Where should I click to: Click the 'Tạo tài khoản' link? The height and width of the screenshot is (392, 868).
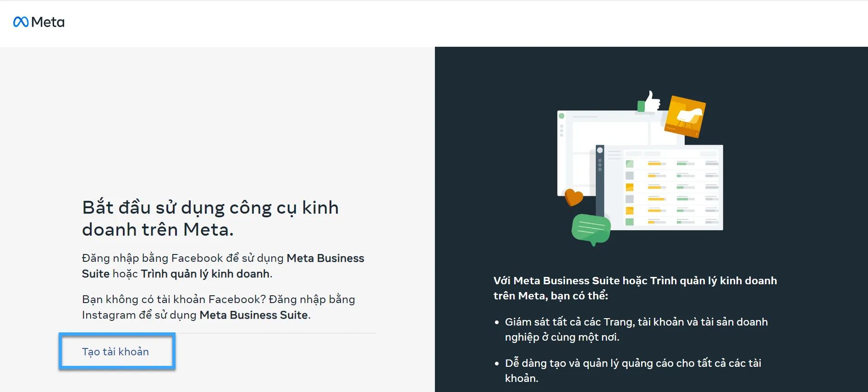(115, 352)
